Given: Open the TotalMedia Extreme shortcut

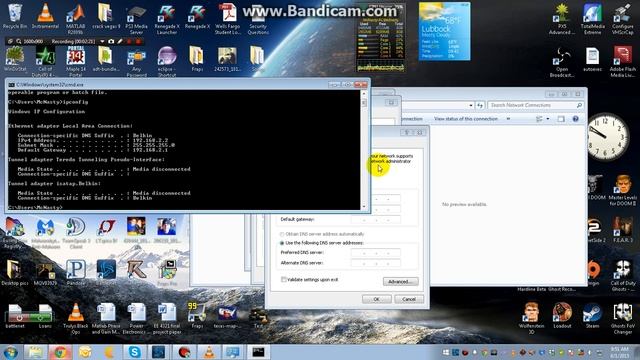Looking at the screenshot, I should click(x=592, y=18).
